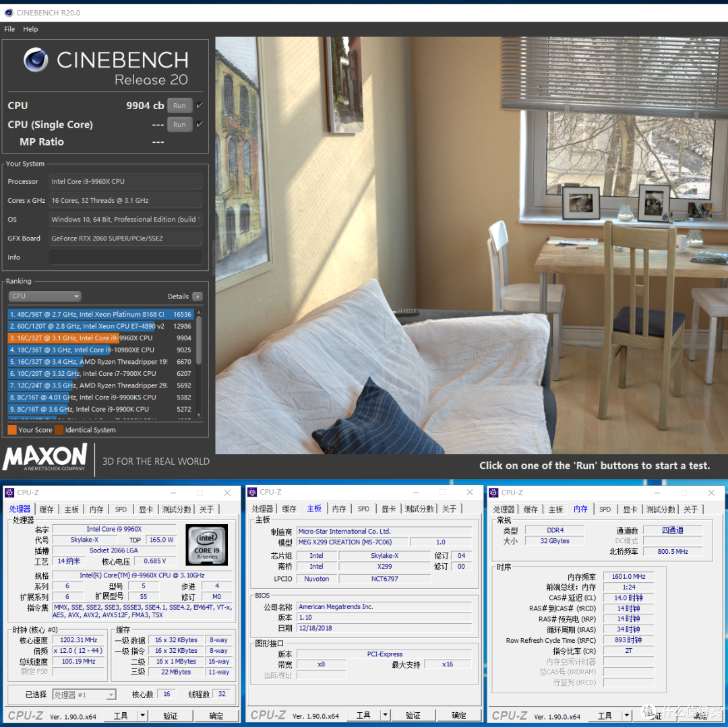728x727 pixels.
Task: Select SPD tab in mainboard CPU-Z window
Action: pyautogui.click(x=363, y=509)
